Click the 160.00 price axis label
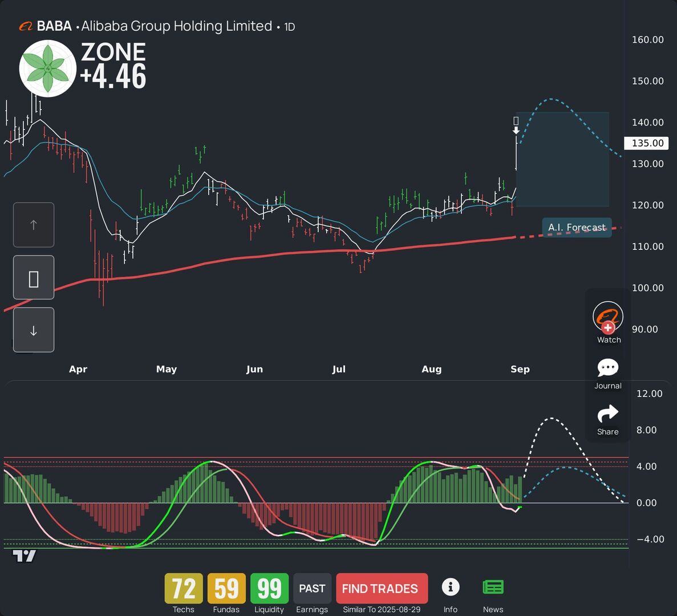 648,40
